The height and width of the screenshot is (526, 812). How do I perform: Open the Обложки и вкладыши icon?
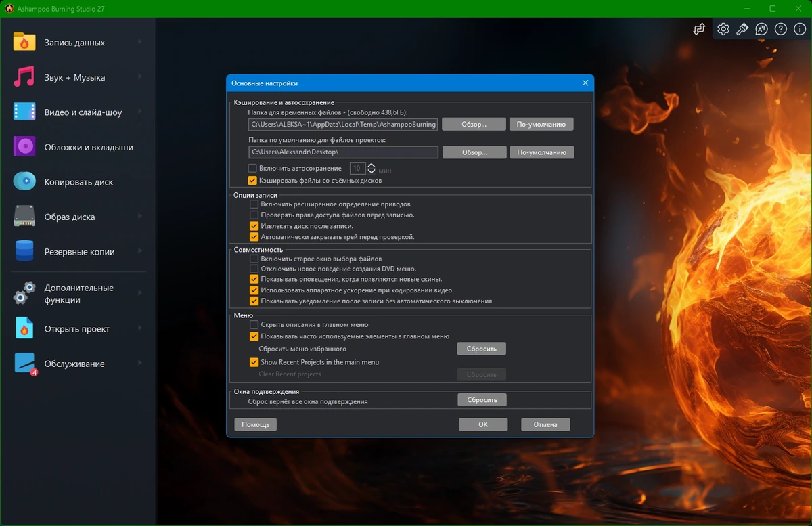coord(24,147)
